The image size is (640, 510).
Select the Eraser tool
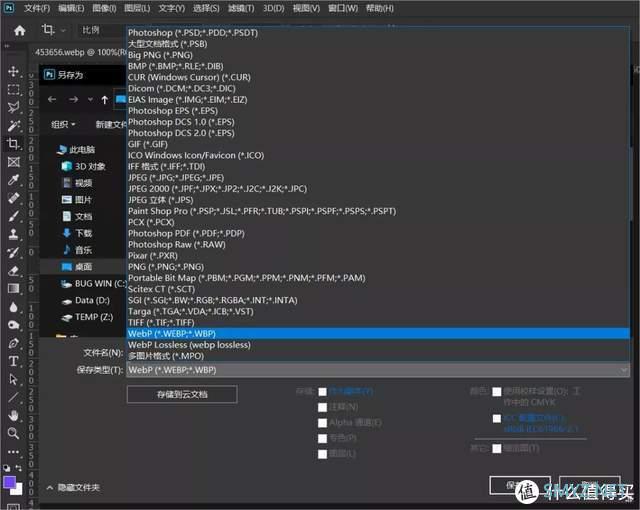click(x=13, y=271)
